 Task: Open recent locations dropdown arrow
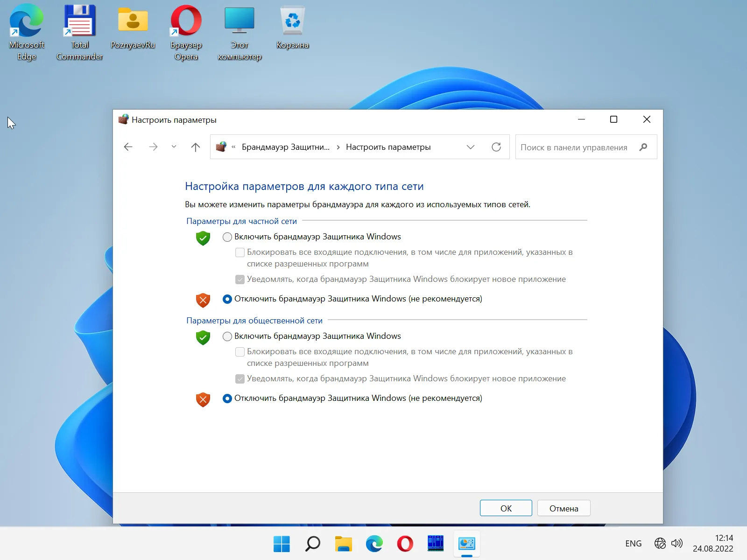pyautogui.click(x=174, y=147)
